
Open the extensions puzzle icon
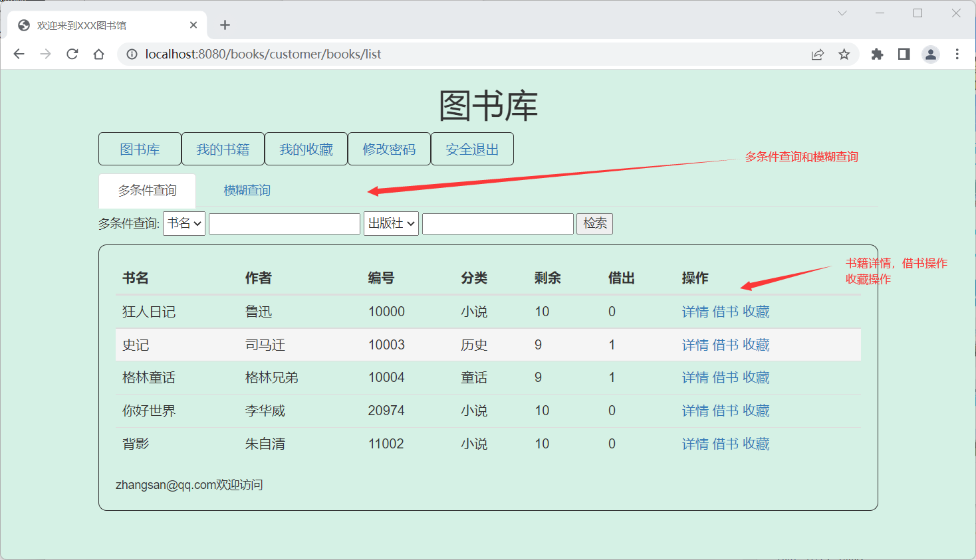click(x=878, y=54)
